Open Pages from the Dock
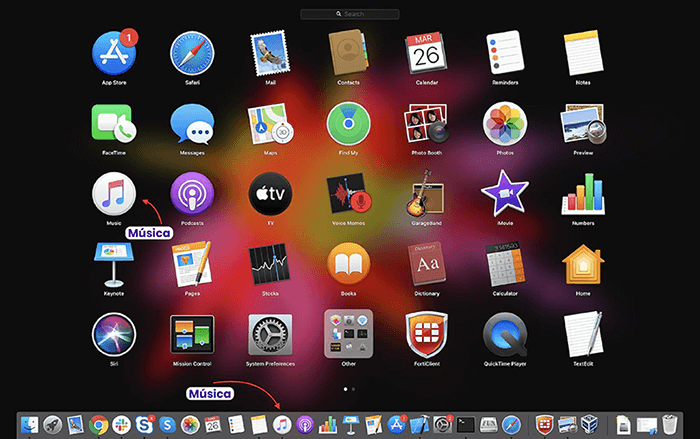The width and height of the screenshot is (700, 439). (373, 425)
